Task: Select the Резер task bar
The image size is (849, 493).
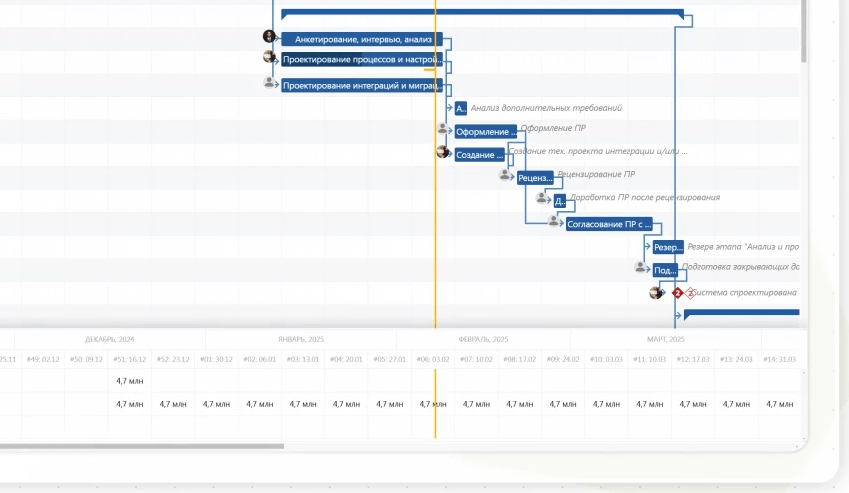Action: coord(668,247)
